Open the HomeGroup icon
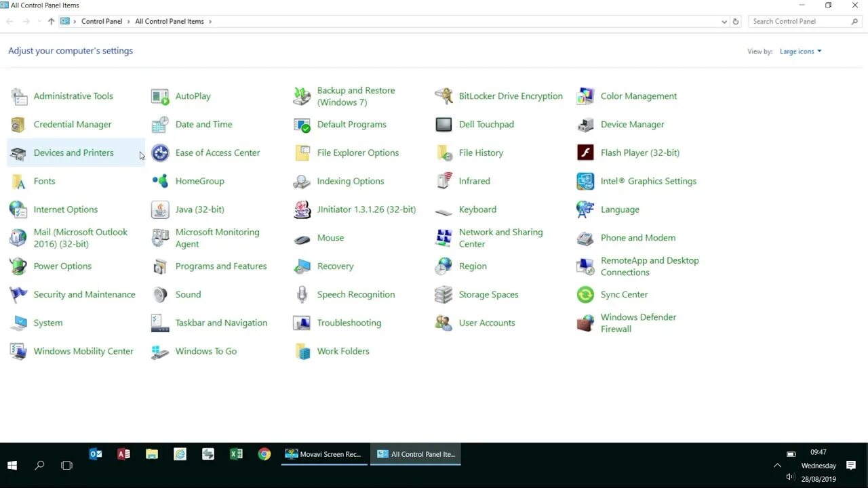The image size is (868, 488). coord(160,182)
